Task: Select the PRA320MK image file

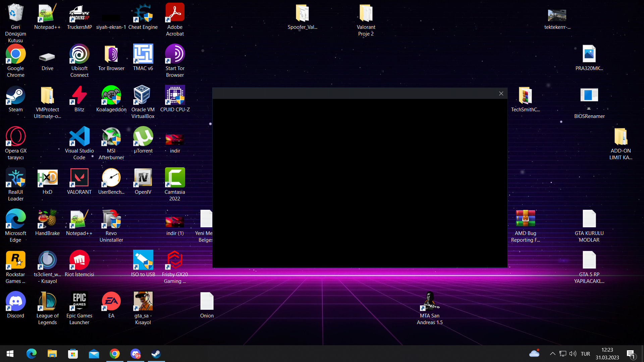Action: (589, 58)
